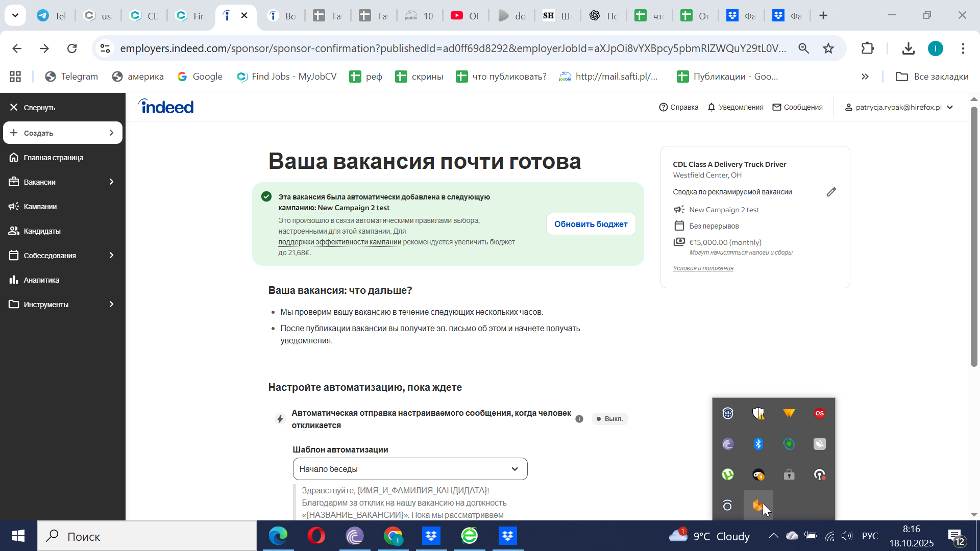
Task: Click the Обновить бюджет button
Action: click(x=591, y=224)
